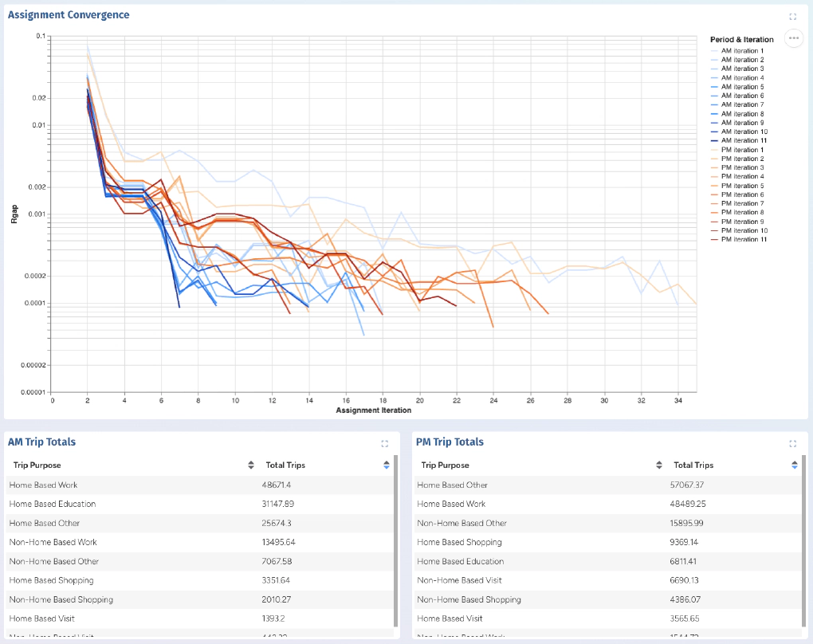Toggle AM iteration 11 series visibility
Image resolution: width=813 pixels, height=644 pixels.
[x=743, y=141]
